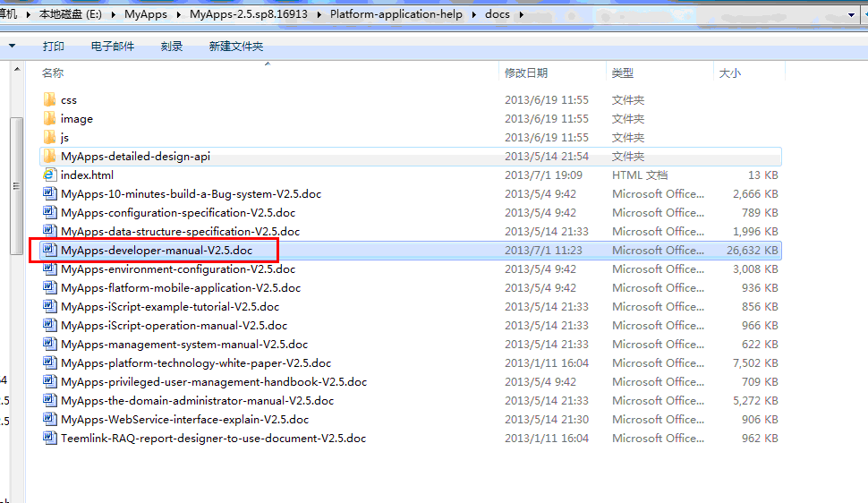Click Word icon of MyApps-privileged-user-management-handbook doc

(x=50, y=382)
